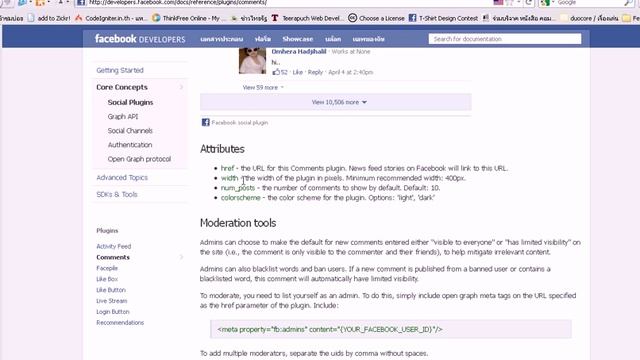The height and width of the screenshot is (360, 640).
Task: Click Omhera Hadjihalil's profile picture
Action: click(252, 61)
